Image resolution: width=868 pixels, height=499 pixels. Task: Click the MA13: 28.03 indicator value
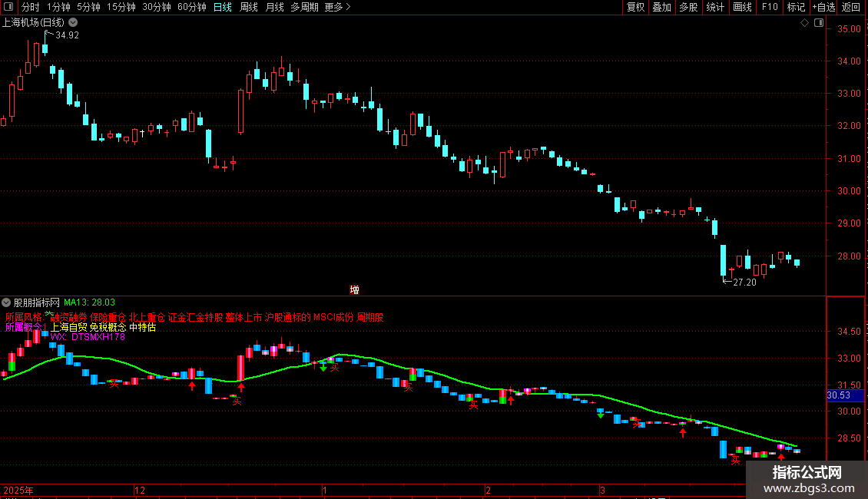point(89,302)
